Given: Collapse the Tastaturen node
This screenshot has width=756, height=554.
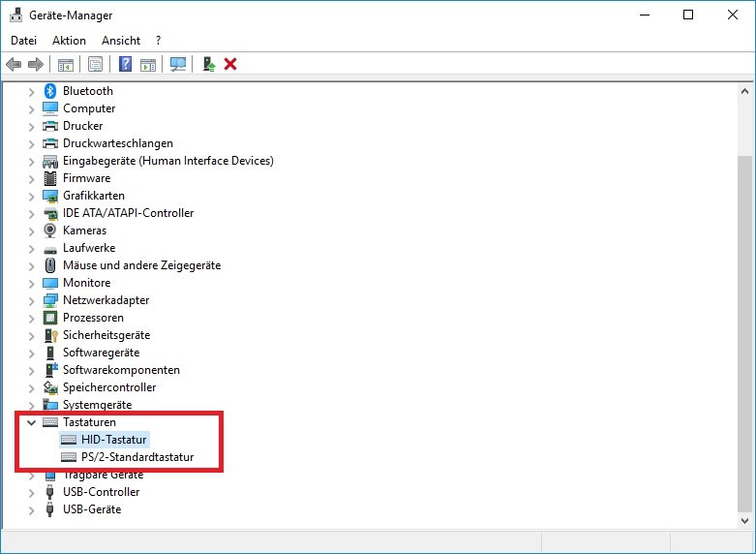Looking at the screenshot, I should 31,422.
